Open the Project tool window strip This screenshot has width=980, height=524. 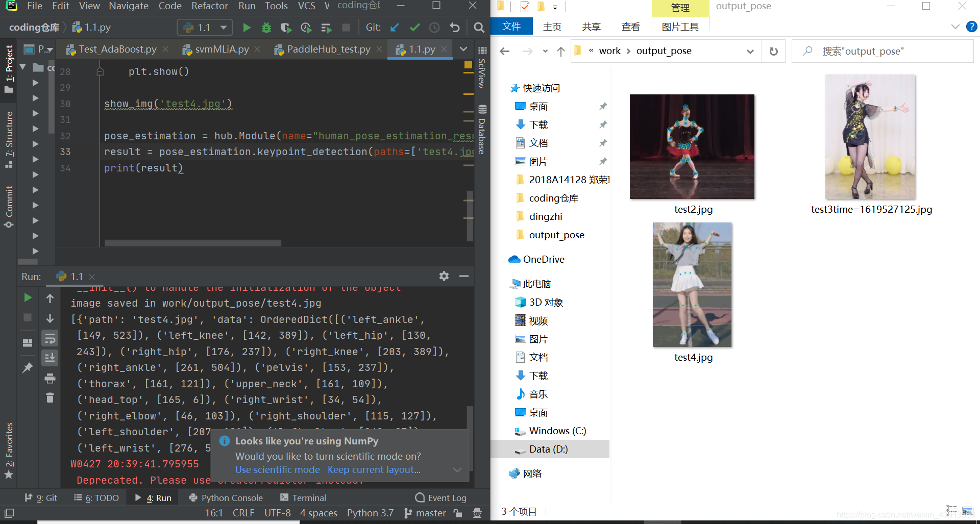pos(9,69)
